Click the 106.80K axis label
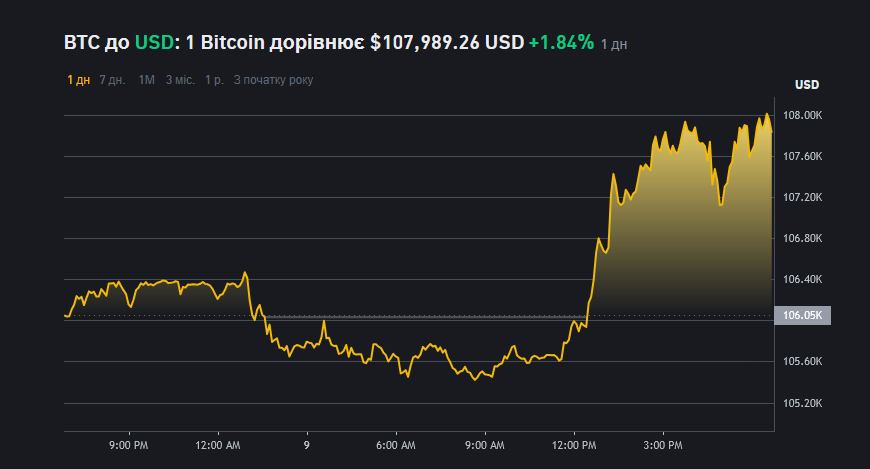The height and width of the screenshot is (469, 870). pos(802,239)
